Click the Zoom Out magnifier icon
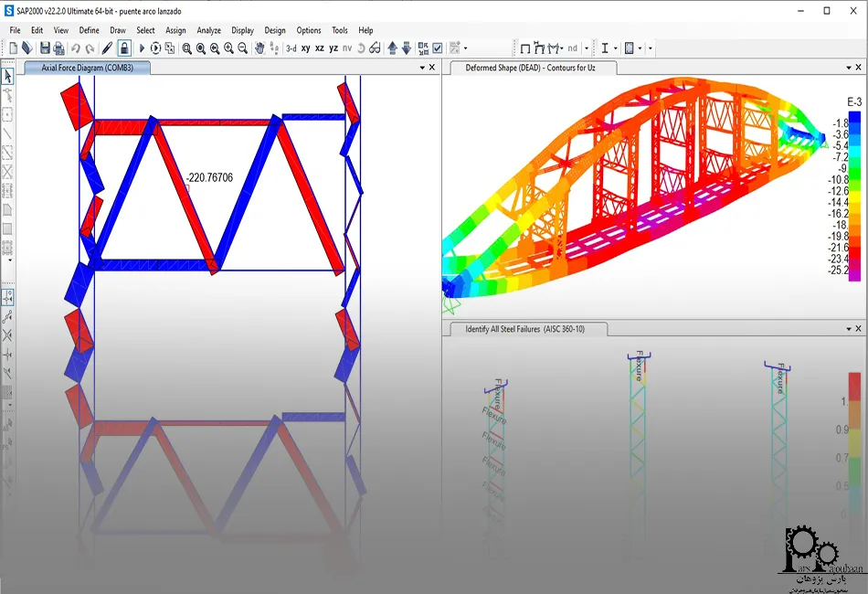The image size is (868, 594). coord(243,48)
